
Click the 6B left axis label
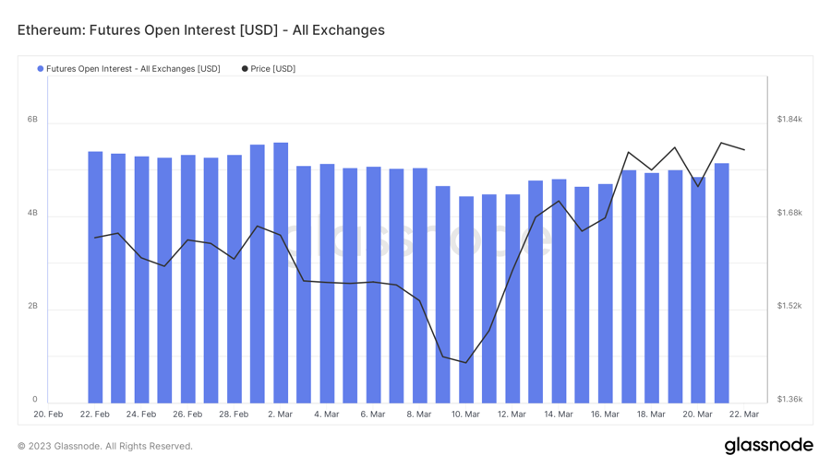tap(33, 119)
